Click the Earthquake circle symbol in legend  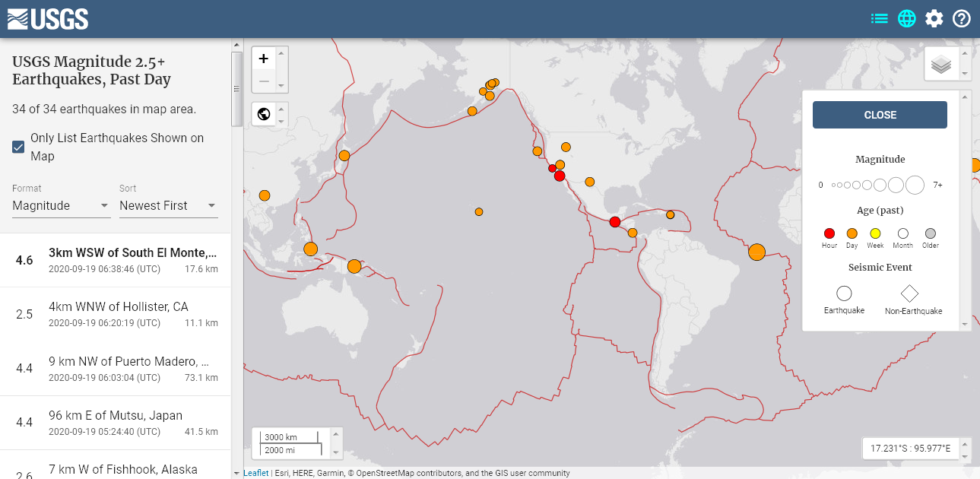pos(844,293)
